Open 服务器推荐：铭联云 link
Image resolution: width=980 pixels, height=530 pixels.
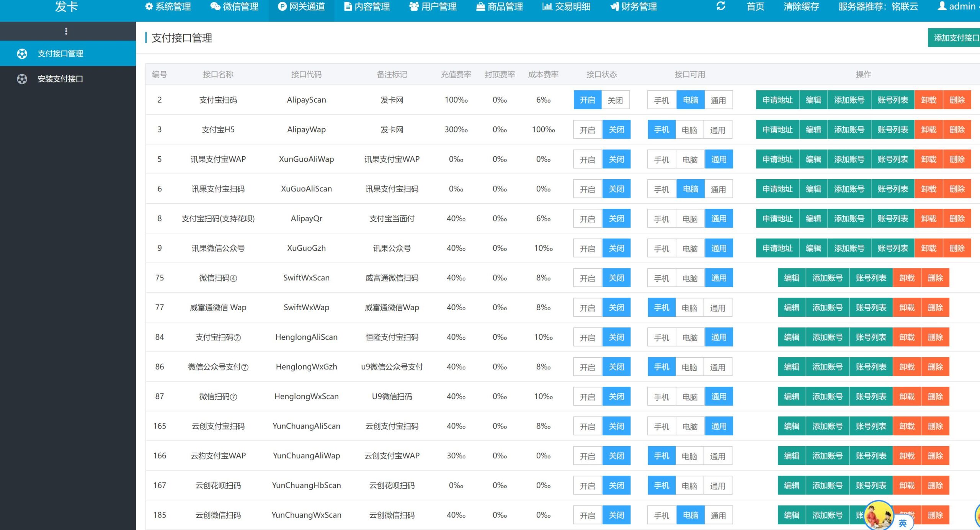[x=878, y=7]
